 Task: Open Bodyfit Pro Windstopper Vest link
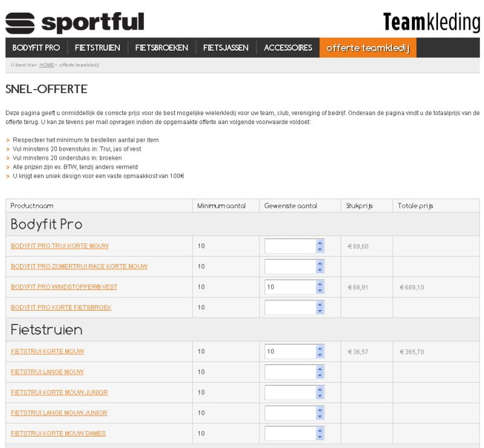coord(64,287)
